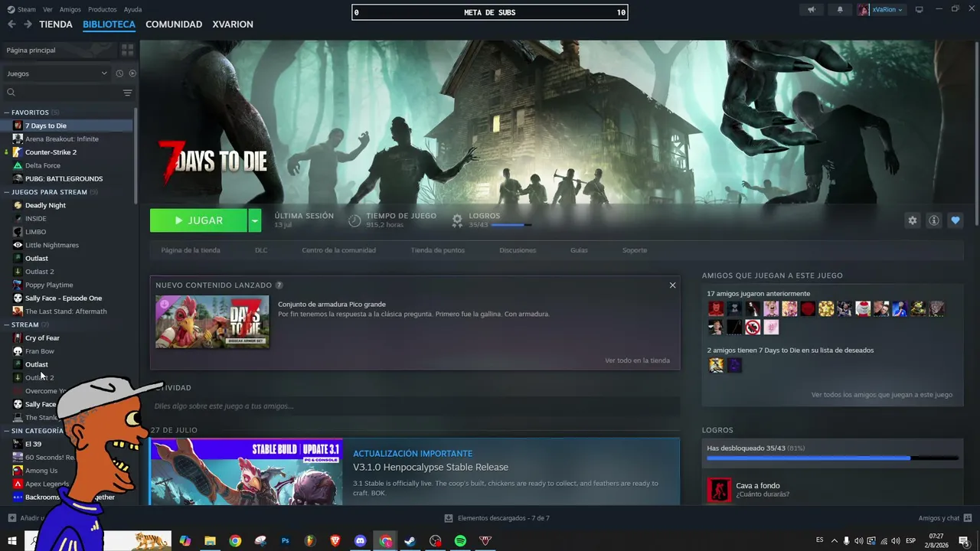The height and width of the screenshot is (551, 980).
Task: Launch Spotify from the taskbar
Action: tap(460, 541)
